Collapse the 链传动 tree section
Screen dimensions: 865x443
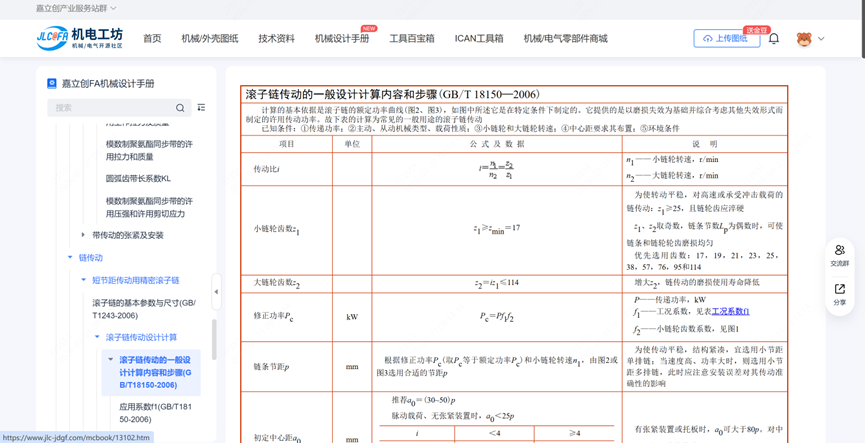coord(70,258)
